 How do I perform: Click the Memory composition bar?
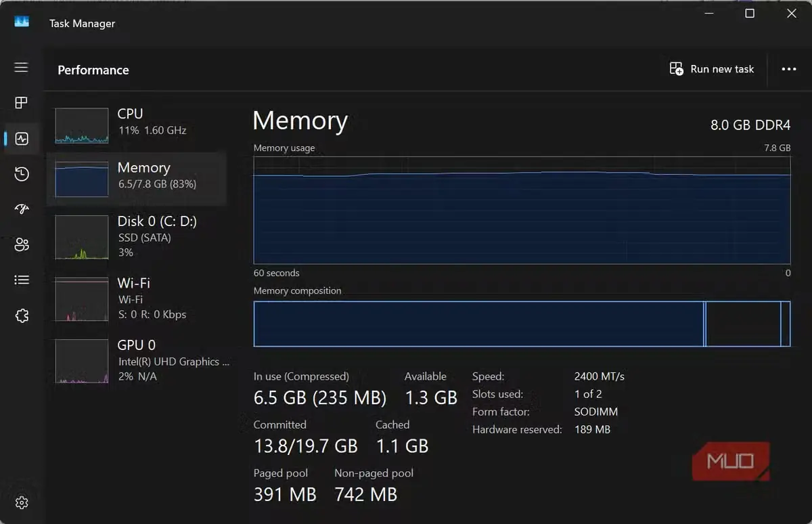[522, 324]
